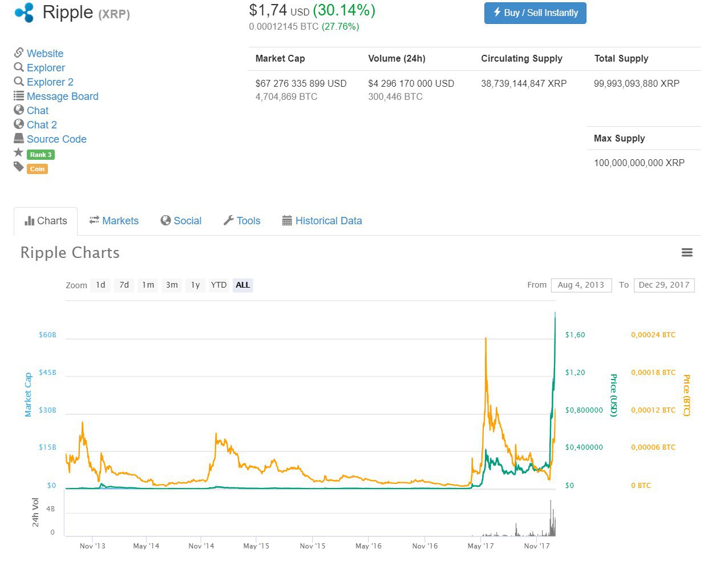
Task: Click the bar chart icon on Charts tab
Action: click(x=30, y=221)
